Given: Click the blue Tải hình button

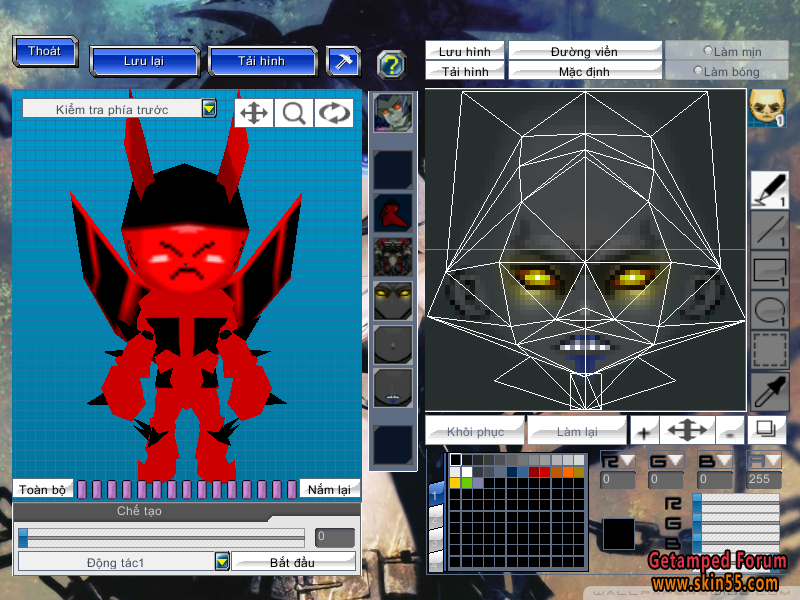Looking at the screenshot, I should tap(262, 61).
